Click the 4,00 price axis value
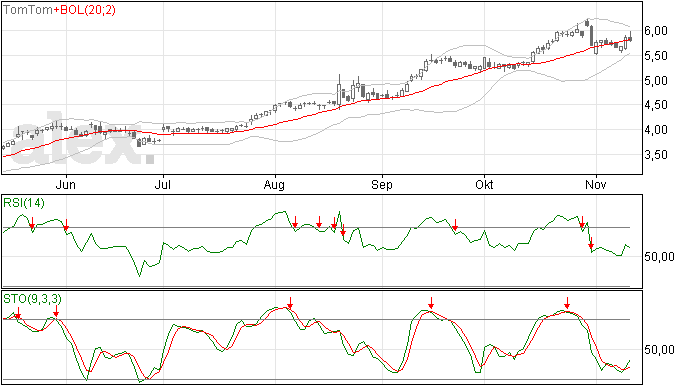This screenshot has width=690, height=387. click(656, 130)
